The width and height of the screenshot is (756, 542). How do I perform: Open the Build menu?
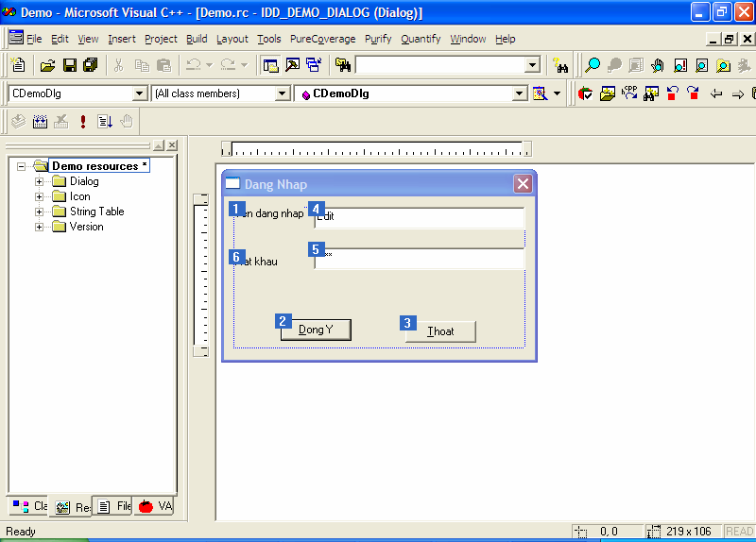click(197, 39)
